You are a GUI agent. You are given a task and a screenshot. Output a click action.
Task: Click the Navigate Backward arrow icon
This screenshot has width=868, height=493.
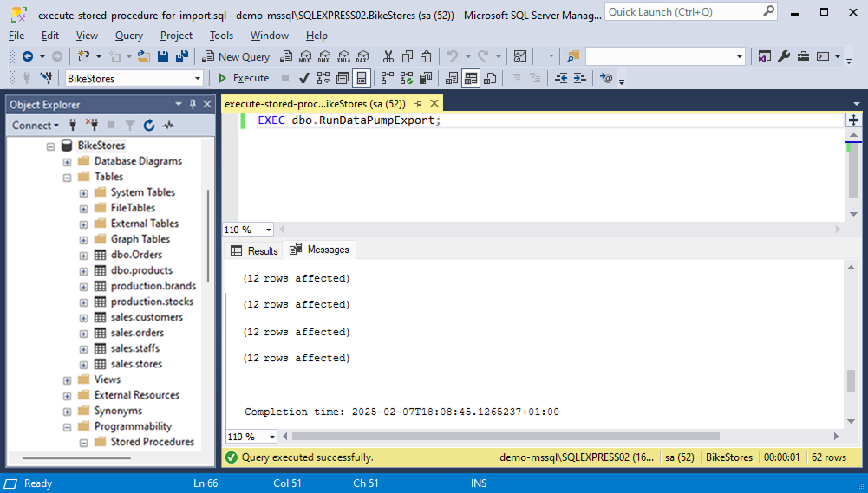(x=28, y=56)
